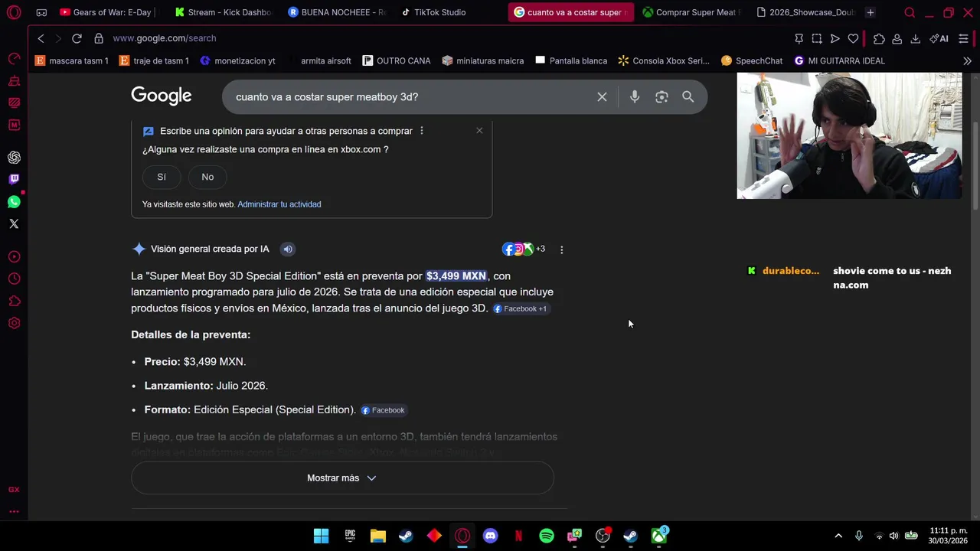The height and width of the screenshot is (551, 980).
Task: Switch to Comprar Super Meat tab
Action: 693,12
